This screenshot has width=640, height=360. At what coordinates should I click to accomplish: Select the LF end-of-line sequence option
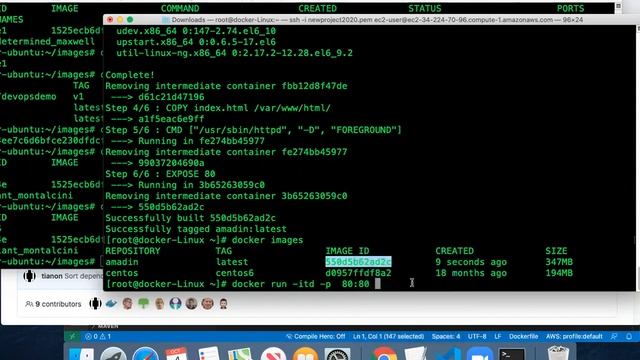pyautogui.click(x=498, y=337)
